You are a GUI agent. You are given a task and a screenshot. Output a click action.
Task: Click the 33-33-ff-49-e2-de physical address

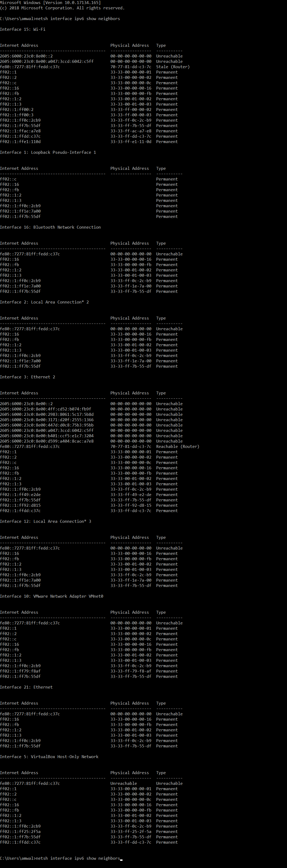tap(131, 495)
